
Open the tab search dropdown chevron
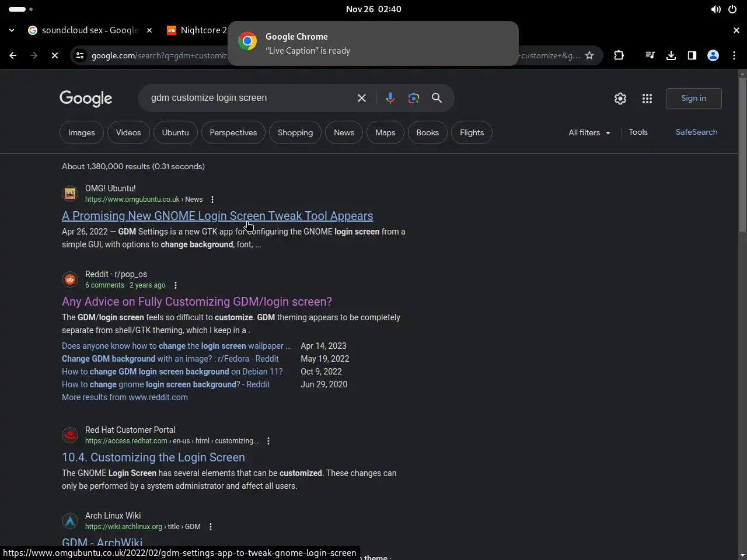coord(12,30)
